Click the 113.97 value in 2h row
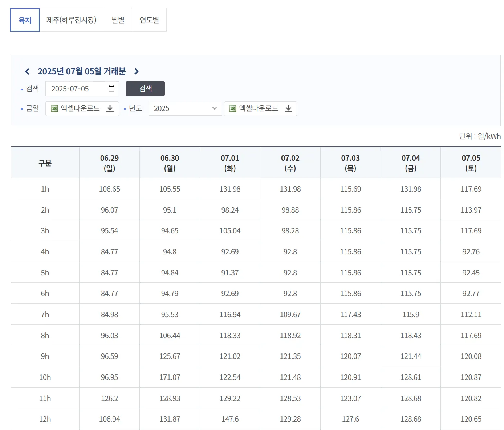The height and width of the screenshot is (430, 504). pyautogui.click(x=471, y=210)
